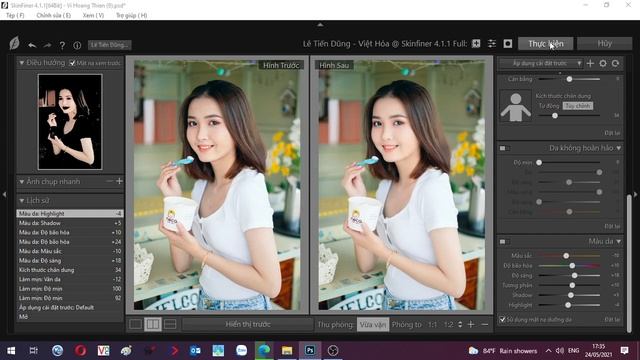Open the Trợ giúp (H) menu
Viewport: 640px width, 360px height.
pyautogui.click(x=131, y=15)
